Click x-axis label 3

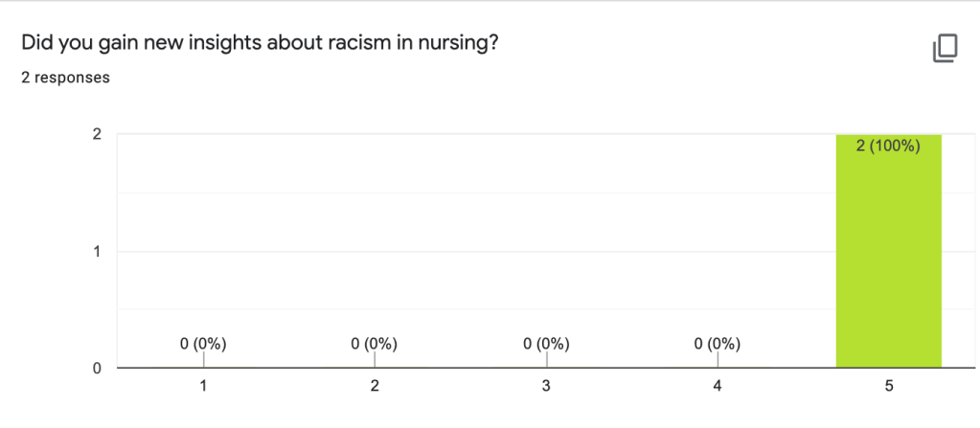pos(546,387)
